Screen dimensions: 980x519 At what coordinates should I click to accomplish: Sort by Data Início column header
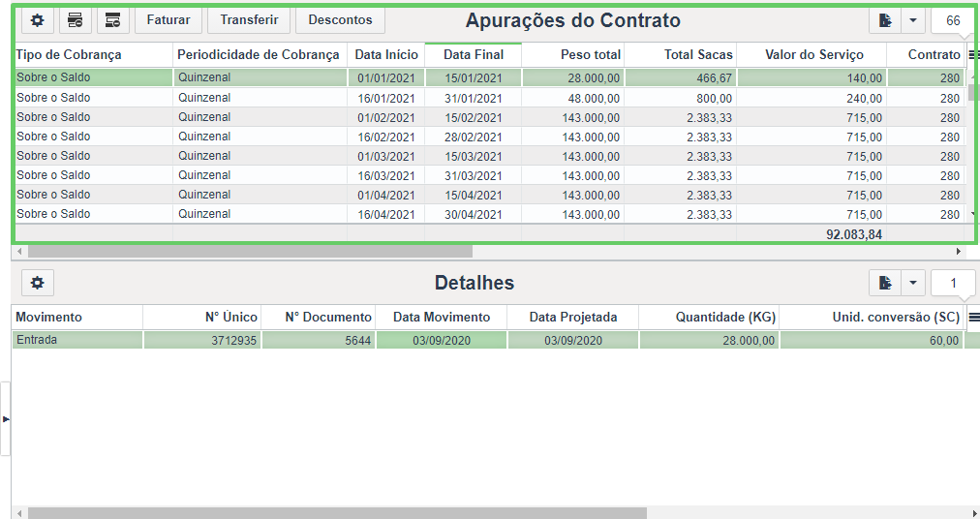(386, 55)
